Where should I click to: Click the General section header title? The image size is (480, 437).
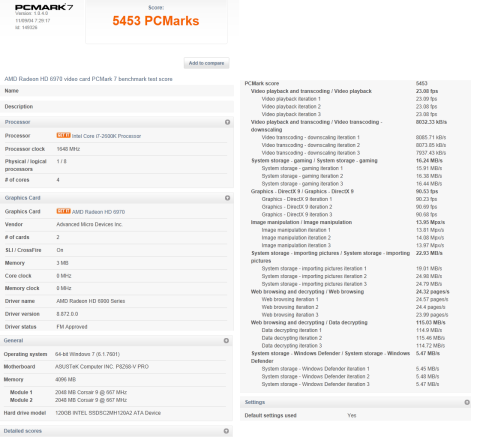pyautogui.click(x=13, y=341)
